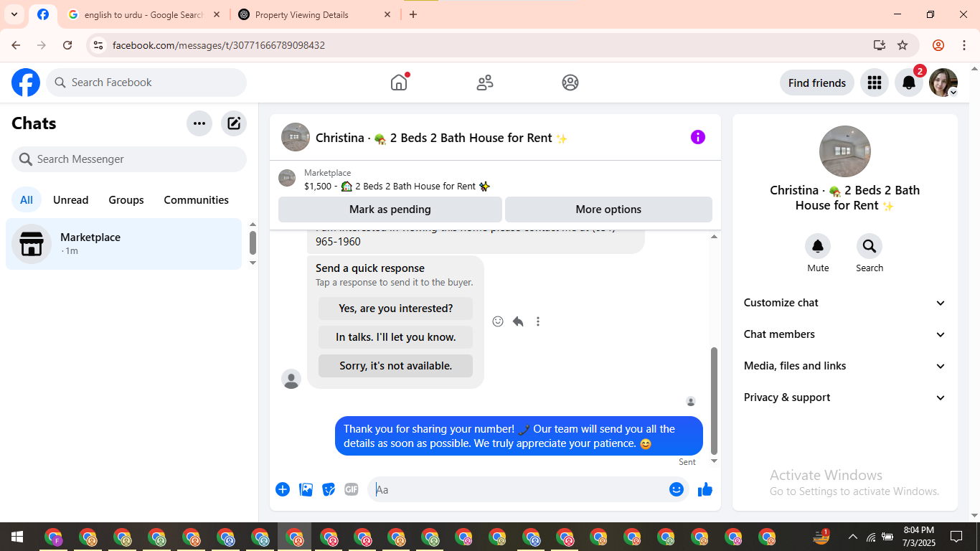Install app icon in address bar
The height and width of the screenshot is (551, 980).
(880, 45)
